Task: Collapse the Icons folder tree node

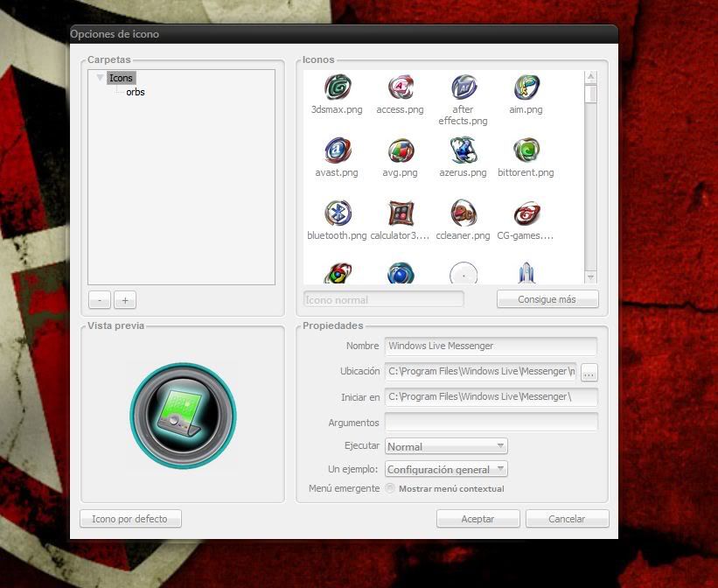Action: (x=100, y=78)
